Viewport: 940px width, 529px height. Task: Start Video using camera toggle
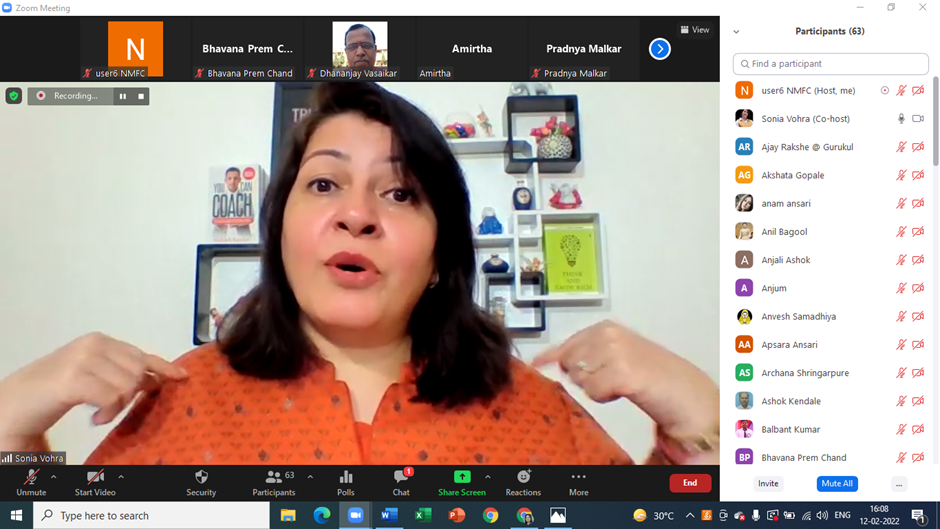95,478
